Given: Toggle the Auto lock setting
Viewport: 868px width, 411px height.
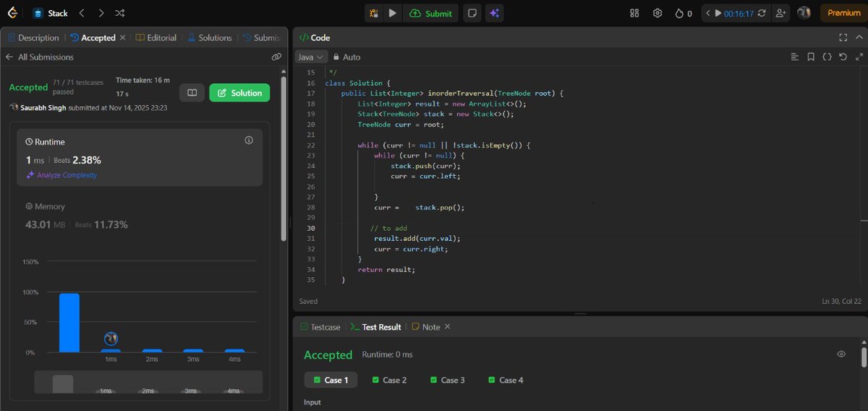Looking at the screenshot, I should pyautogui.click(x=346, y=56).
